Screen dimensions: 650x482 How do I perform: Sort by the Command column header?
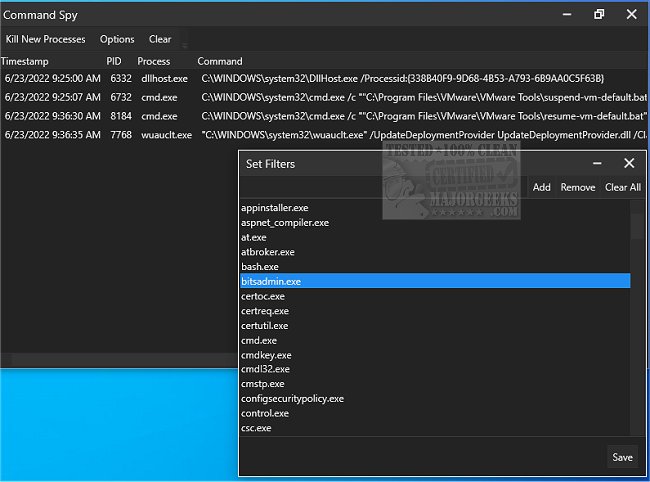[x=220, y=61]
